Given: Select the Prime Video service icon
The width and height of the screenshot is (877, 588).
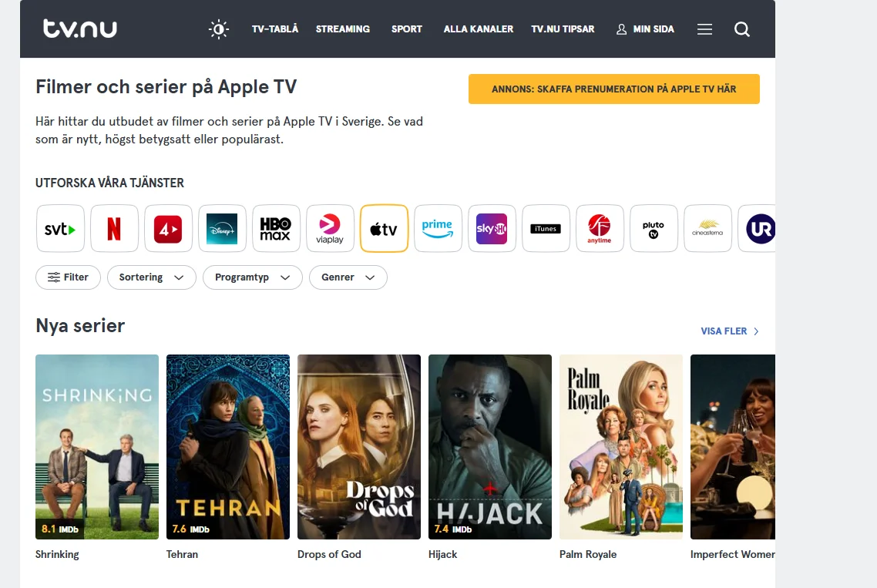Looking at the screenshot, I should click(438, 228).
